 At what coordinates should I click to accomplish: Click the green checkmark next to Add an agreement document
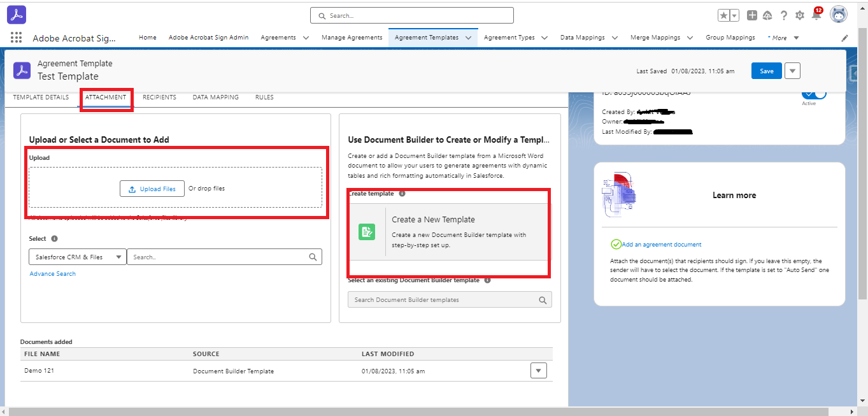click(x=616, y=244)
